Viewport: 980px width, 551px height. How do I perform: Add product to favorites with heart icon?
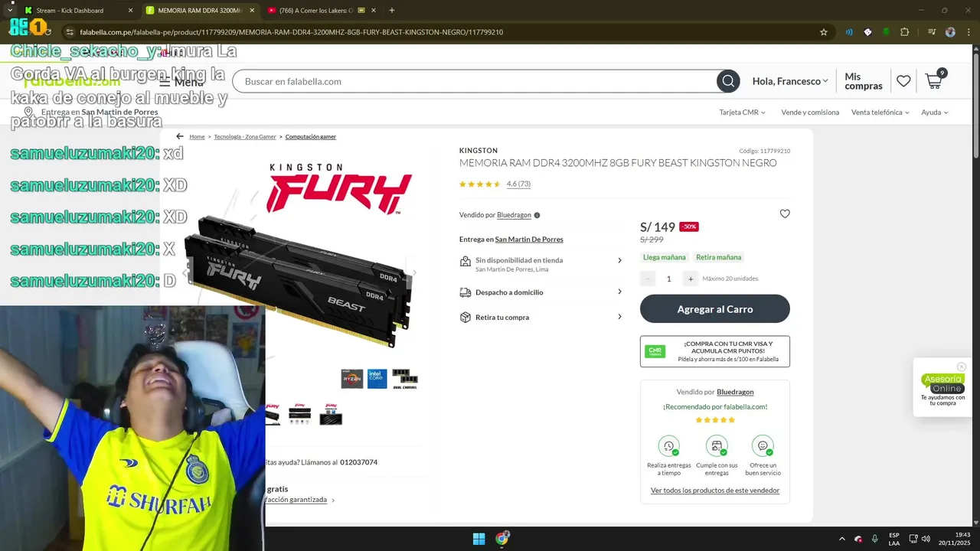[x=785, y=214]
